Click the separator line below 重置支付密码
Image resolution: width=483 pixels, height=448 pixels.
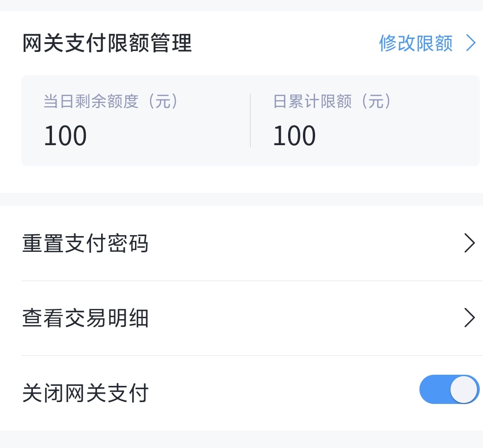point(251,281)
